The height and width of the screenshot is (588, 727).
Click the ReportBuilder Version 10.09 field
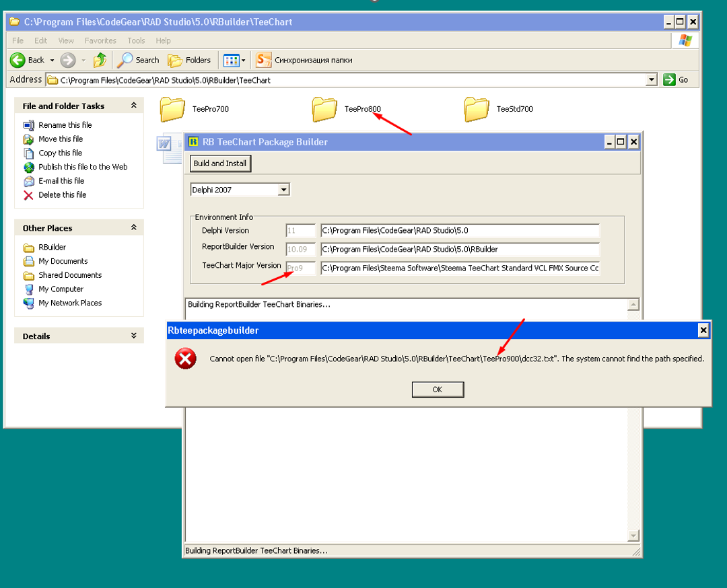300,250
